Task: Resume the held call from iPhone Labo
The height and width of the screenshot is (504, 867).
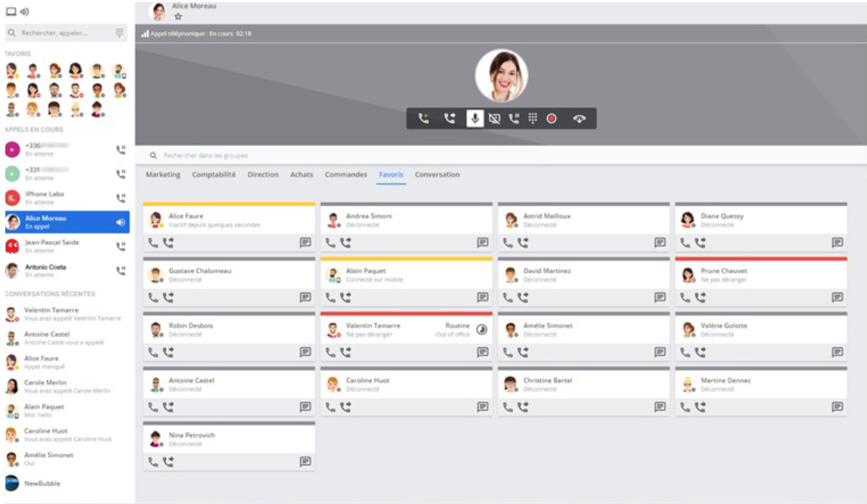Action: click(121, 198)
